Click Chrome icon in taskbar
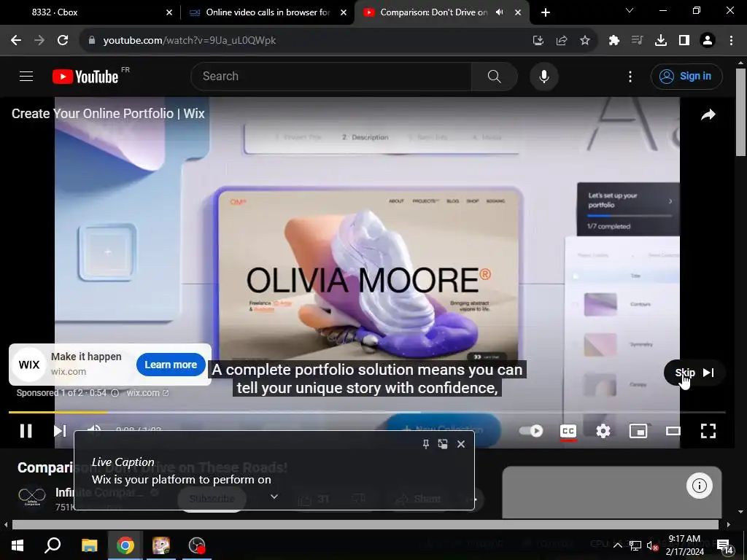 [125, 545]
